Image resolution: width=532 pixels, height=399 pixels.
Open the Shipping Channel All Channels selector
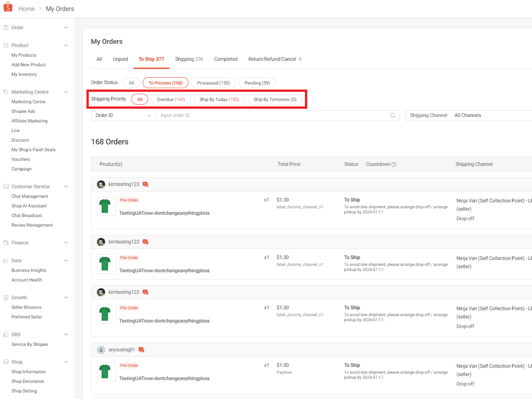tap(468, 116)
